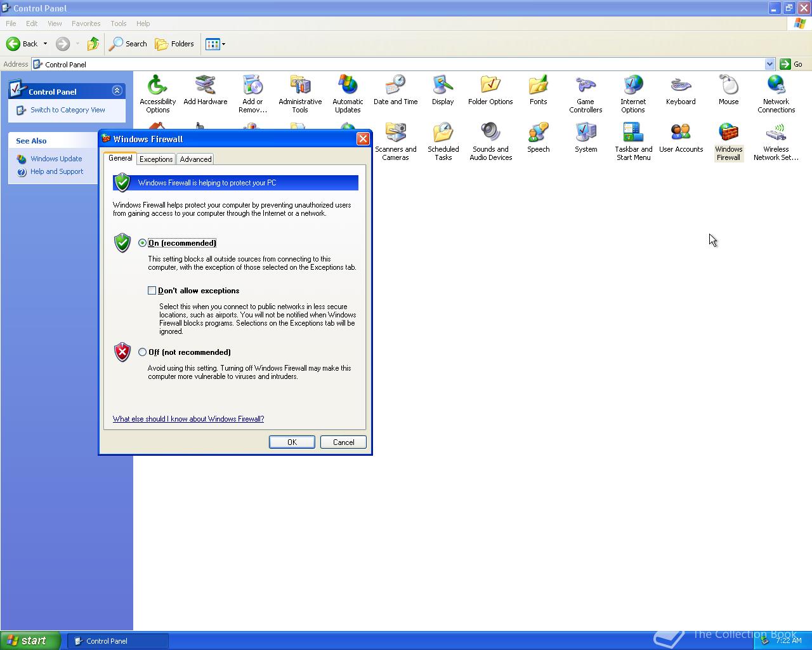The height and width of the screenshot is (650, 812).
Task: Click Switch to Category View link
Action: coord(68,110)
